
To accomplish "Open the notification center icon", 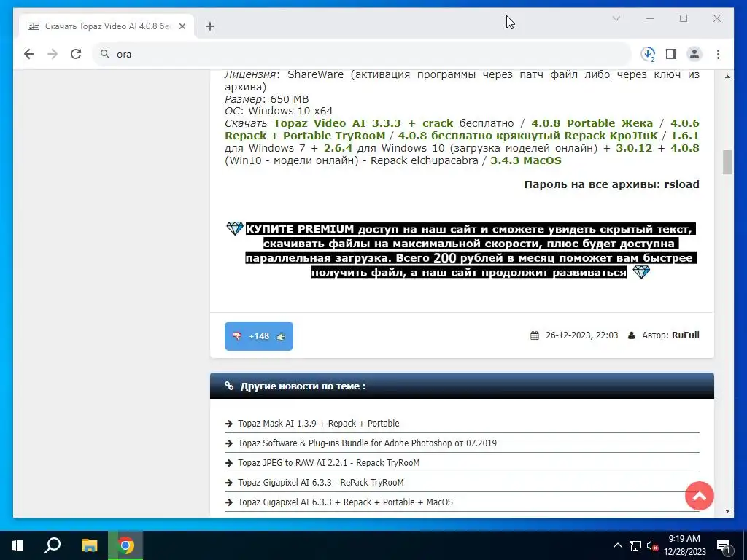I will tap(723, 545).
